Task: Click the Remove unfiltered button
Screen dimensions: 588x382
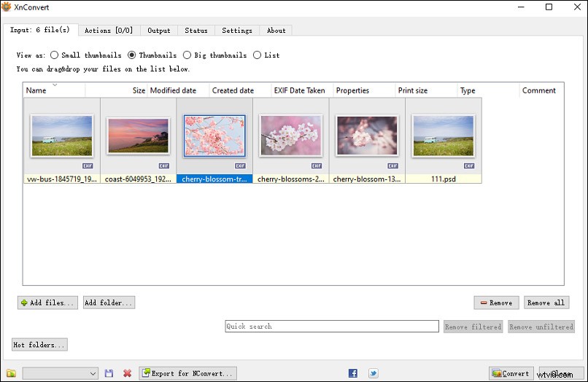Action: click(x=541, y=327)
